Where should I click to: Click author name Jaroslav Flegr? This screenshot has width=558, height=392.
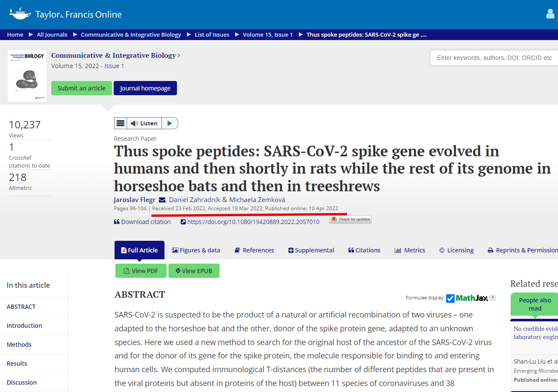[135, 199]
